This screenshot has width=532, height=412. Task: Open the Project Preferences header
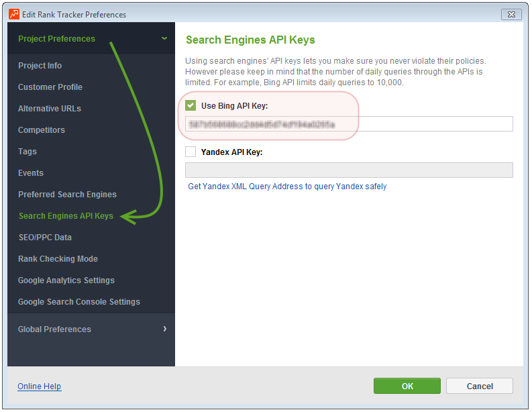pos(56,39)
